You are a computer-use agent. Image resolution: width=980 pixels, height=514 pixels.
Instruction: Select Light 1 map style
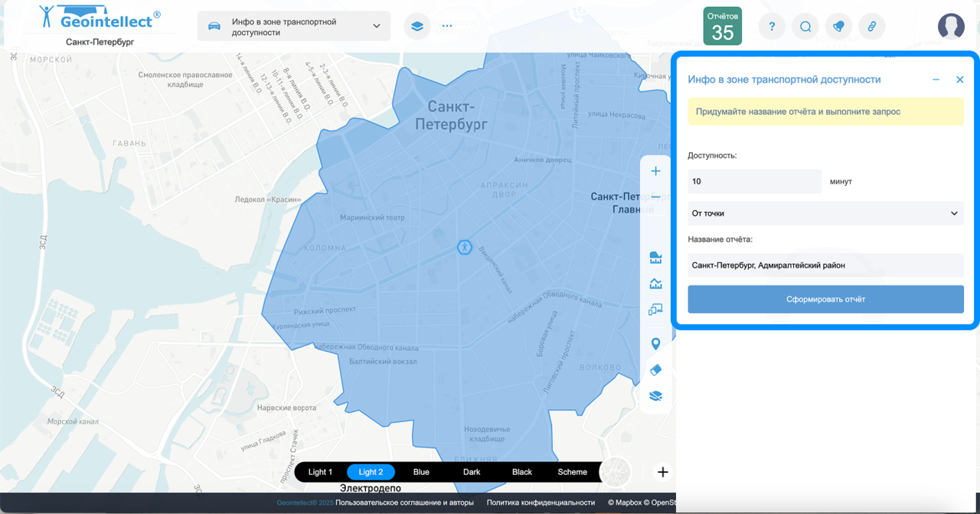(x=320, y=472)
